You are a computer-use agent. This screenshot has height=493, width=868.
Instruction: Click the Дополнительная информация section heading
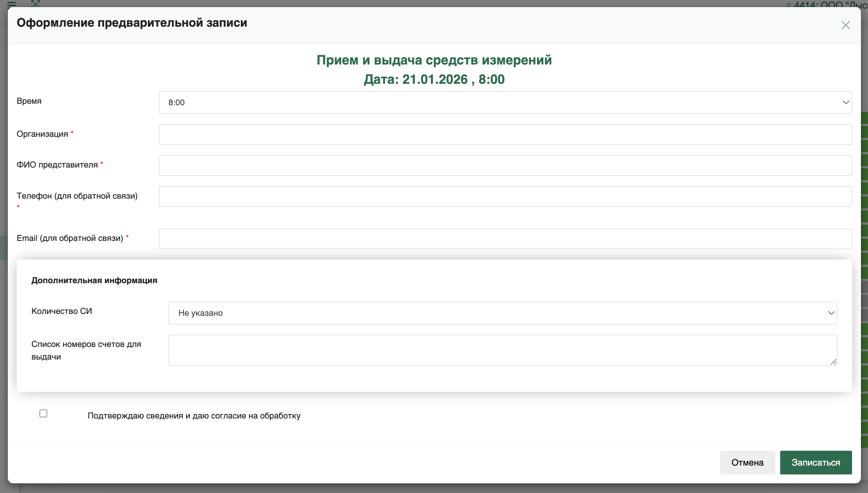[94, 280]
